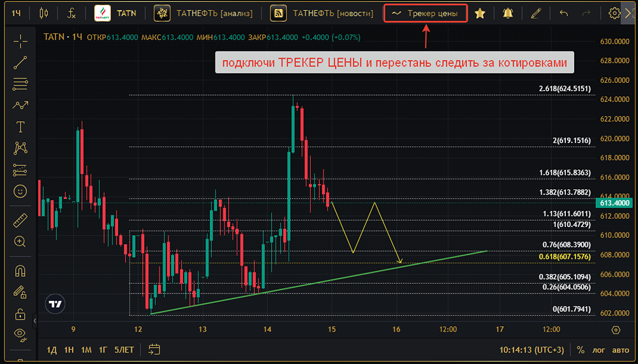This screenshot has width=638, height=364.
Task: Click the 0.382(605.1094) Fibonacci level label
Action: [565, 277]
